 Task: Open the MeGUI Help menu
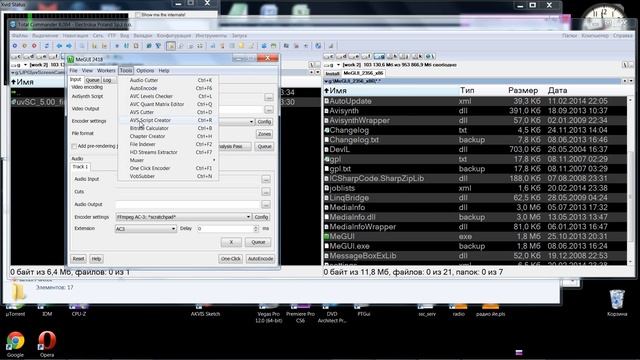pyautogui.click(x=164, y=71)
